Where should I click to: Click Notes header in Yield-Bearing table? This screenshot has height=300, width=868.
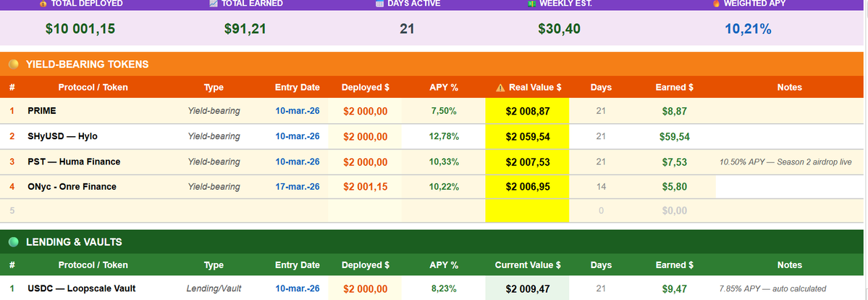[x=789, y=88]
